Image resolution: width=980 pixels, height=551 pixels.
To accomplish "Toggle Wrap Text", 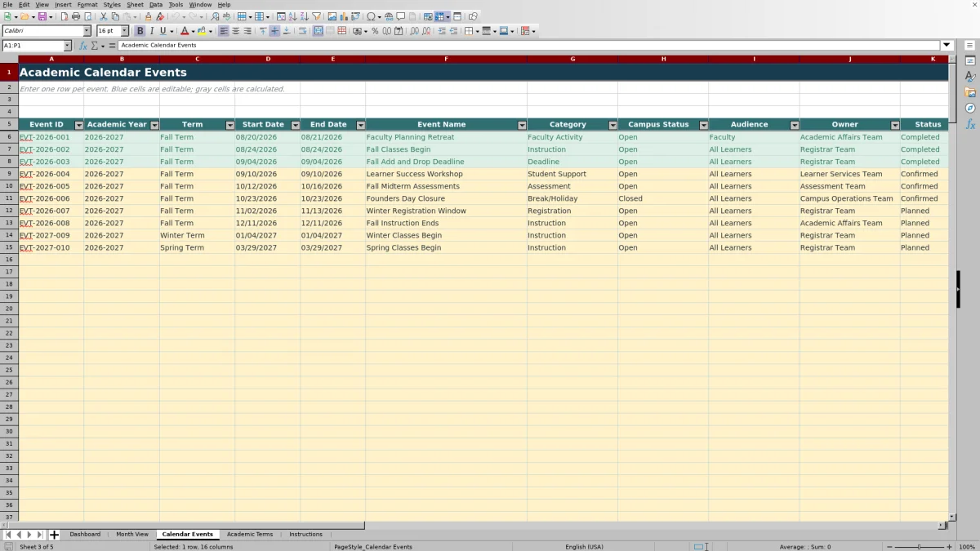I will point(303,31).
